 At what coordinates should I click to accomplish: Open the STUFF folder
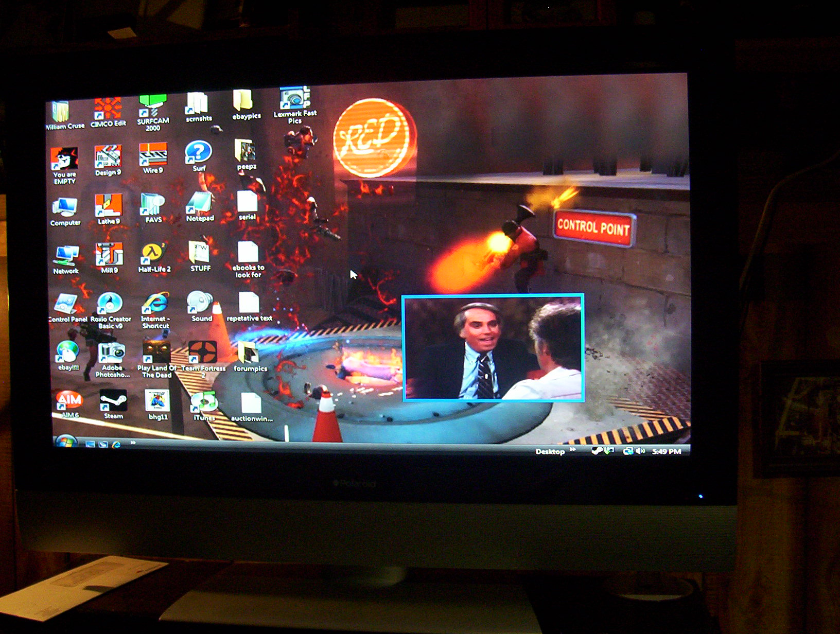(x=200, y=256)
